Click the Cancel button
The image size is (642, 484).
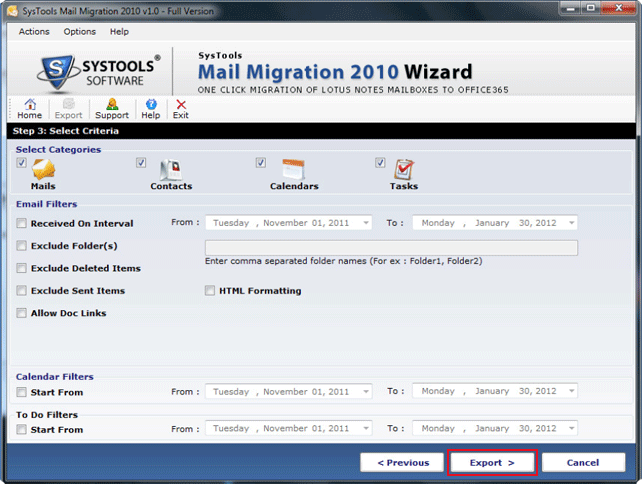click(583, 462)
